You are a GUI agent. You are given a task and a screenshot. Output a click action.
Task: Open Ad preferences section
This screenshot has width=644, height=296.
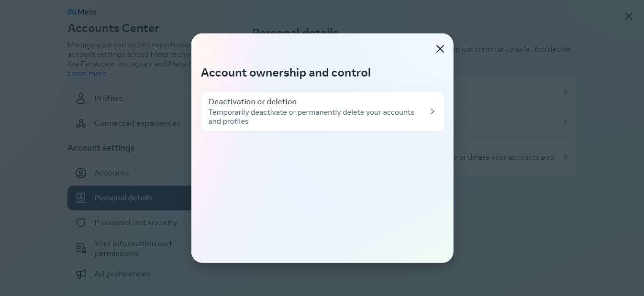[x=129, y=274]
